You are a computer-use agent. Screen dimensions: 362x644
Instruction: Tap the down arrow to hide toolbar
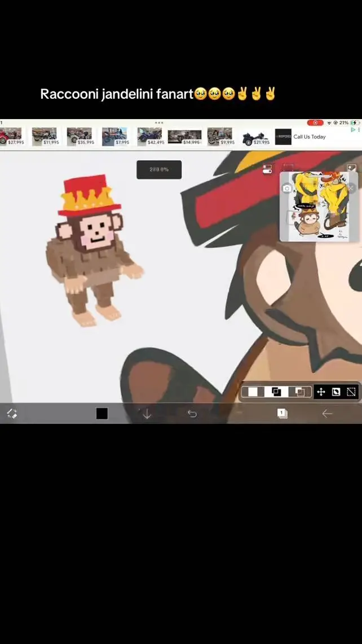(147, 414)
